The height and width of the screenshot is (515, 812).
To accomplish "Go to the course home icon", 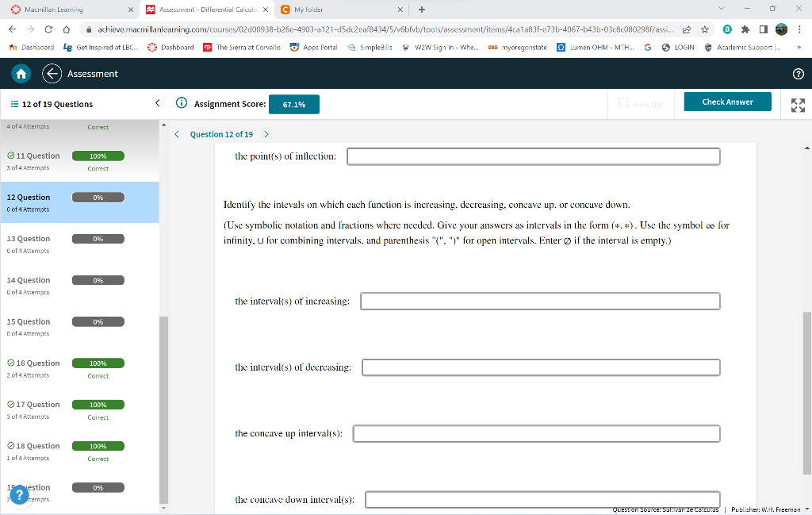I will tap(21, 74).
